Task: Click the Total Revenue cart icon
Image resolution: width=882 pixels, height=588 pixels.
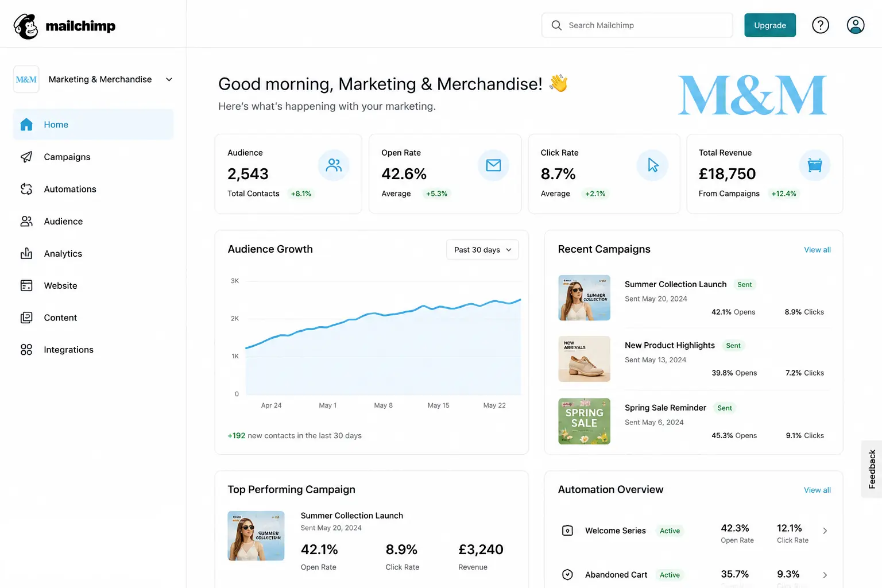Action: tap(814, 165)
